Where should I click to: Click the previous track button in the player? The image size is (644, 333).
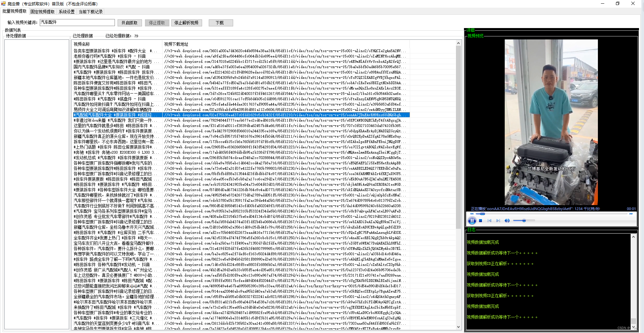click(x=489, y=220)
